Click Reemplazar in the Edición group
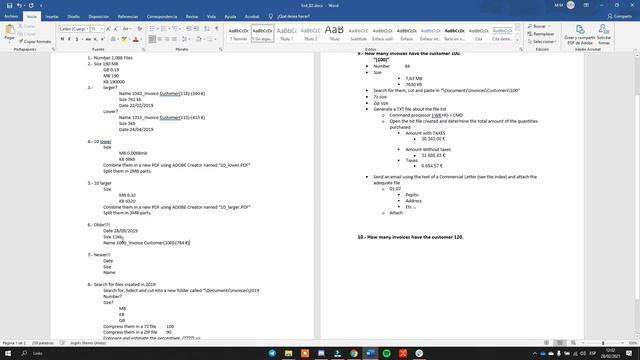Image resolution: width=640 pixels, height=360 pixels. [x=541, y=34]
